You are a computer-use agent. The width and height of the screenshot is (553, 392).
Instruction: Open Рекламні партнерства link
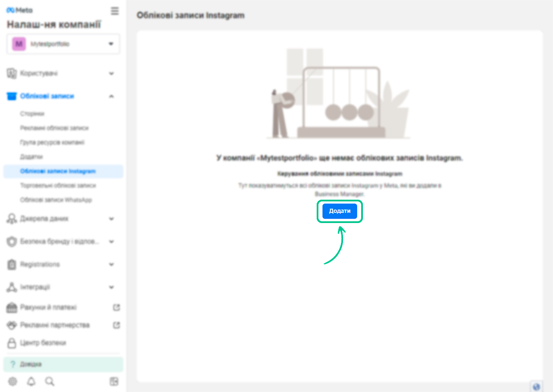[55, 325]
